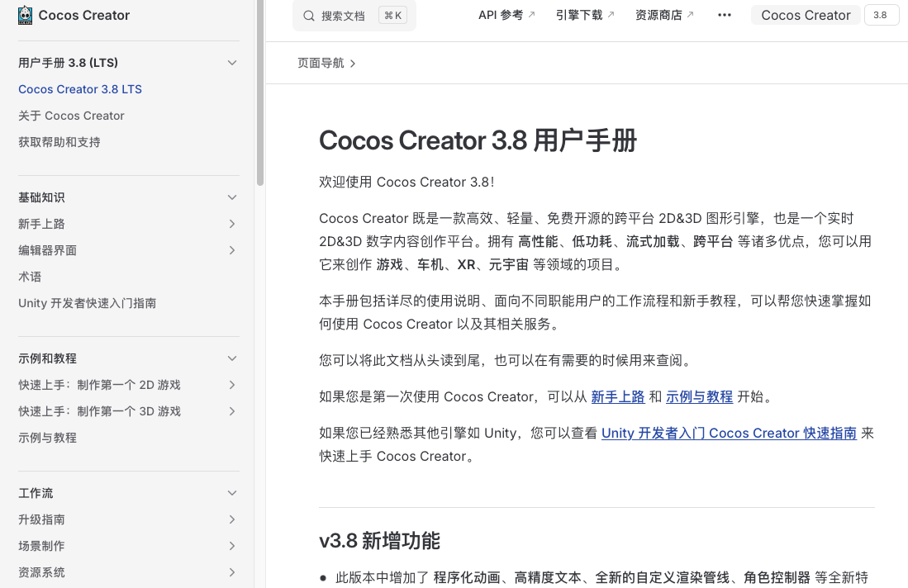Click the search magnifier icon
The width and height of the screenshot is (908, 588).
[309, 16]
